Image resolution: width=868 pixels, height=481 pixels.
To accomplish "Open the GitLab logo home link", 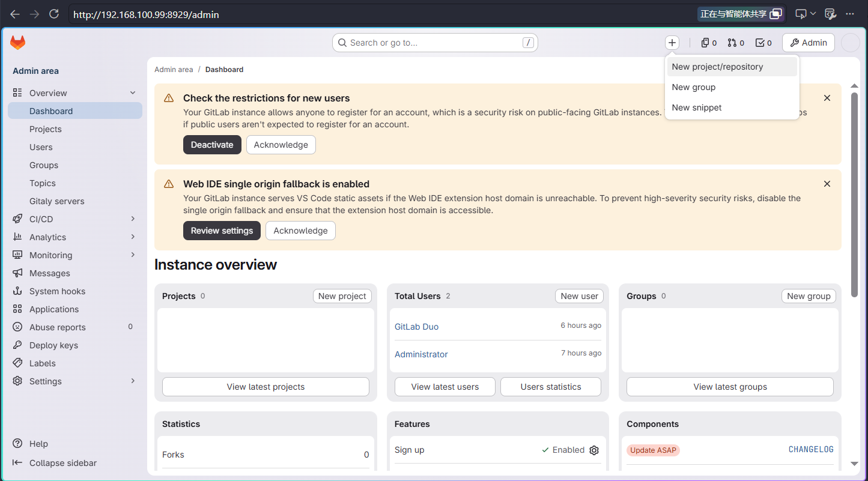I will tap(18, 43).
